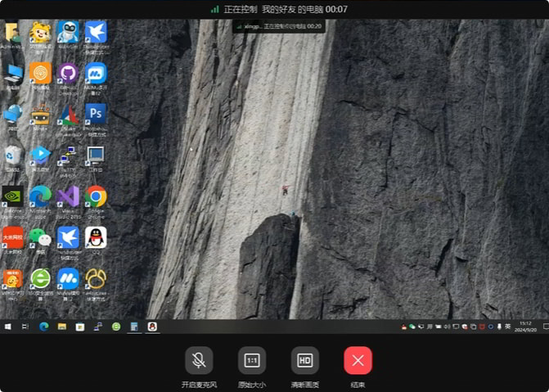Open the remote taskbar notification center icon
Screen dimensions: 549x392
coord(545,327)
